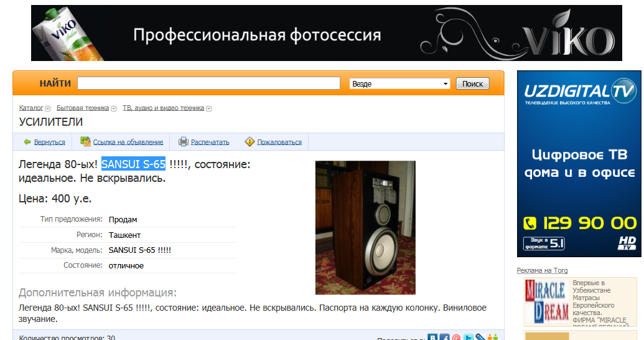Share the listing via Facebook icon
The image size is (644, 340).
[x=444, y=338]
